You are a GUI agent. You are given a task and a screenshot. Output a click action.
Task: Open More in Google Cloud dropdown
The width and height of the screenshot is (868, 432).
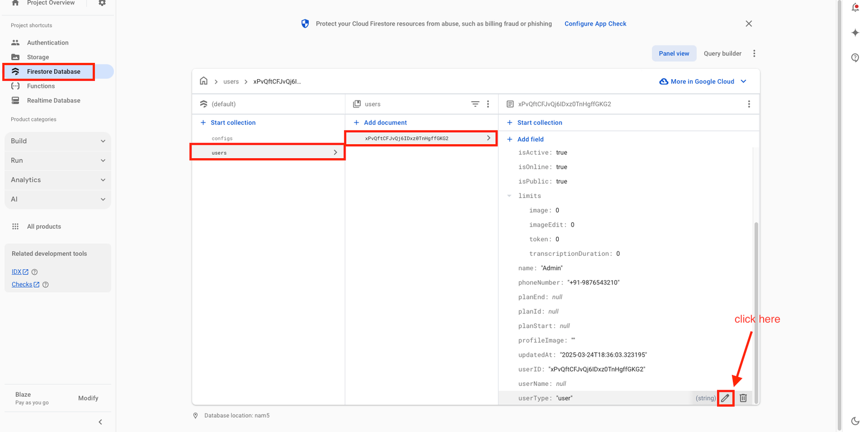pyautogui.click(x=703, y=81)
